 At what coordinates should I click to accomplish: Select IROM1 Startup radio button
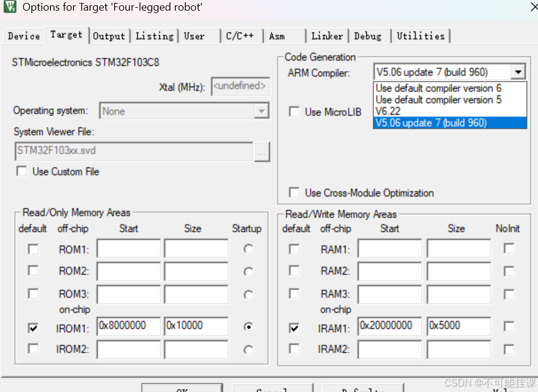pyautogui.click(x=249, y=327)
